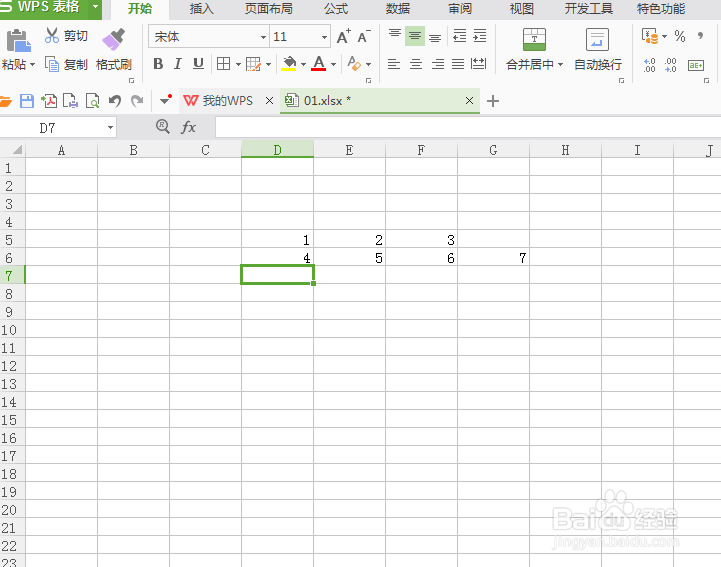Align text to top of cell
The width and height of the screenshot is (721, 567).
(x=395, y=35)
